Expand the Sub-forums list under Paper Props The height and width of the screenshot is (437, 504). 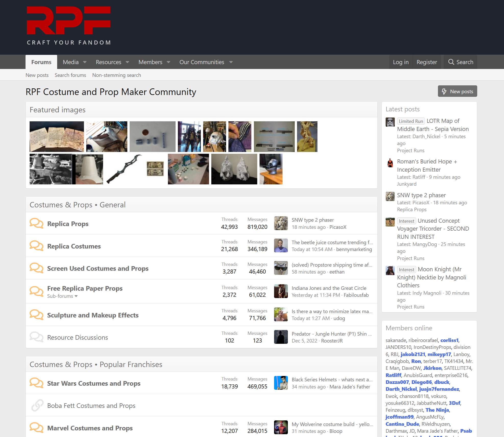tap(62, 296)
